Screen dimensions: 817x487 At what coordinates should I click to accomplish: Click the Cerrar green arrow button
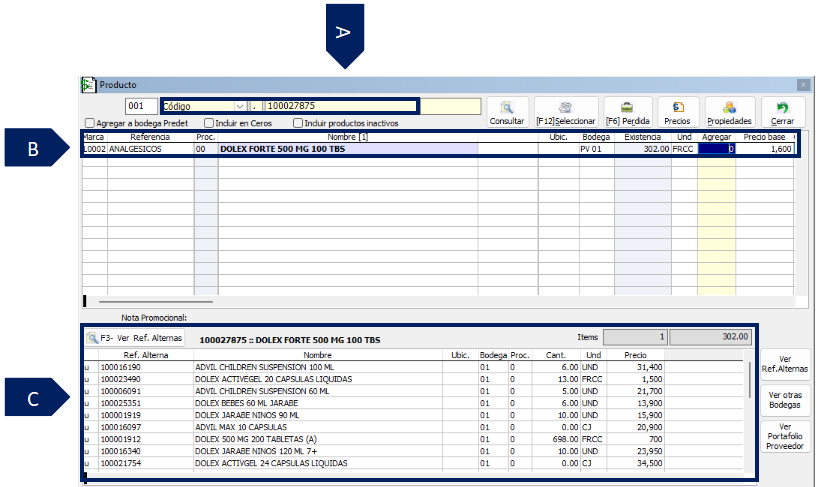[x=783, y=113]
